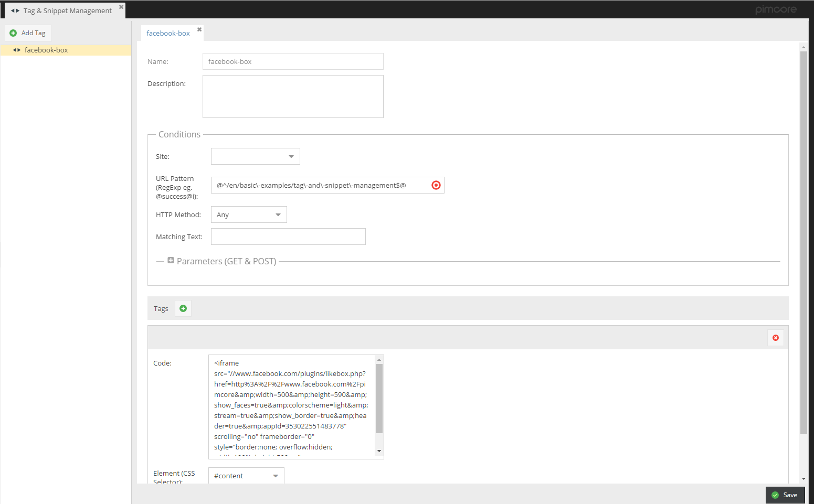Close the Tag & Snippet Management tab
814x504 pixels.
121,7
